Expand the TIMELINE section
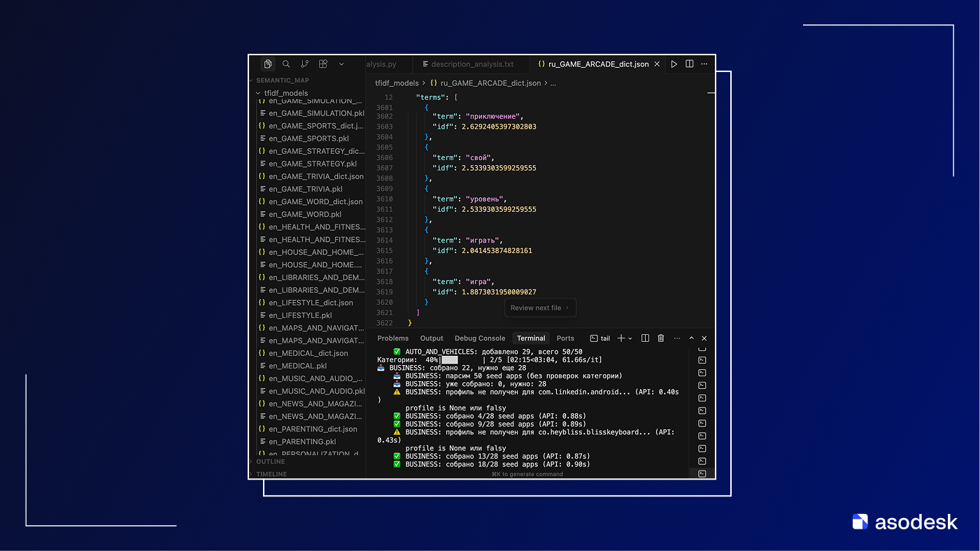The image size is (980, 551). pyautogui.click(x=271, y=474)
